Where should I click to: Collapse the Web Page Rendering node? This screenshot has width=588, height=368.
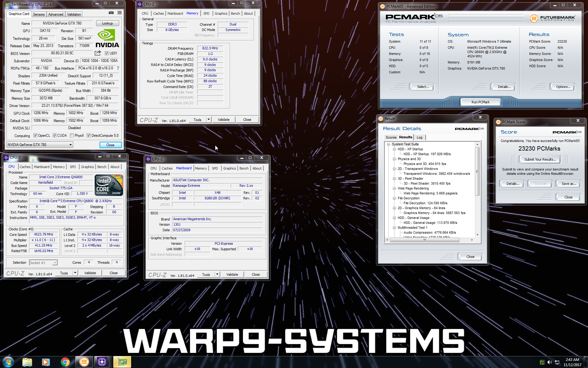[x=394, y=188]
